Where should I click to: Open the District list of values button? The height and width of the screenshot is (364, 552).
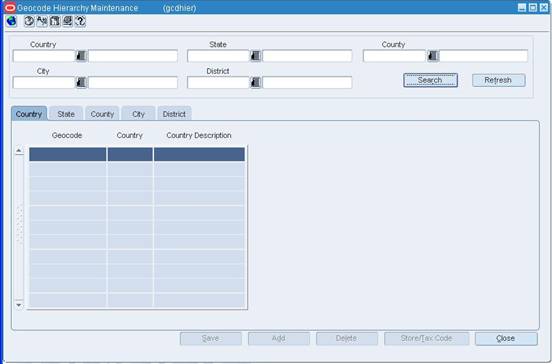pyautogui.click(x=256, y=83)
